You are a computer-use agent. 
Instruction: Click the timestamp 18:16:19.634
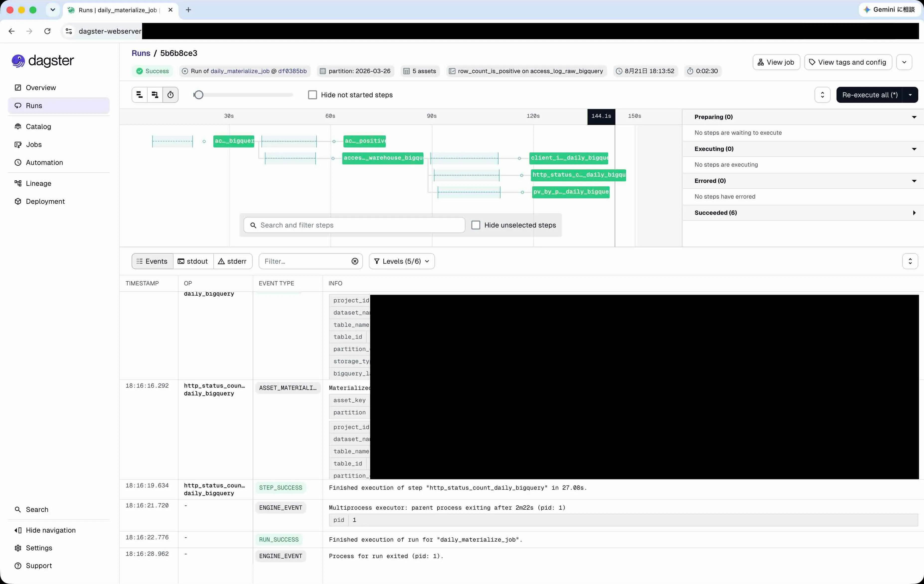click(147, 485)
